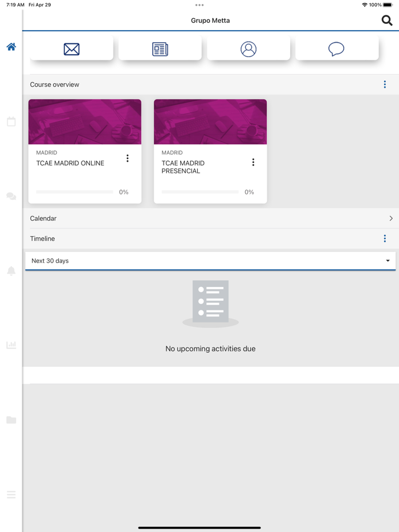This screenshot has width=399, height=532.
Task: Open the user profile shortcut card
Action: (249, 49)
